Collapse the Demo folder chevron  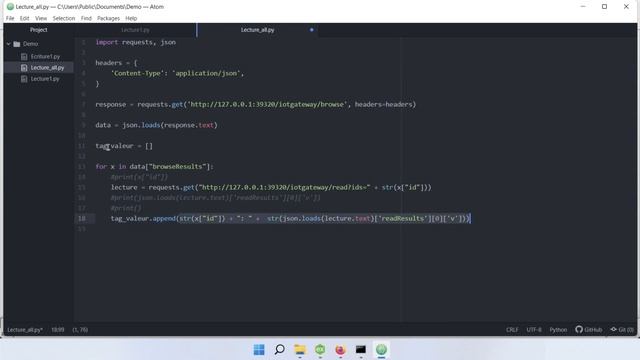tap(9, 44)
